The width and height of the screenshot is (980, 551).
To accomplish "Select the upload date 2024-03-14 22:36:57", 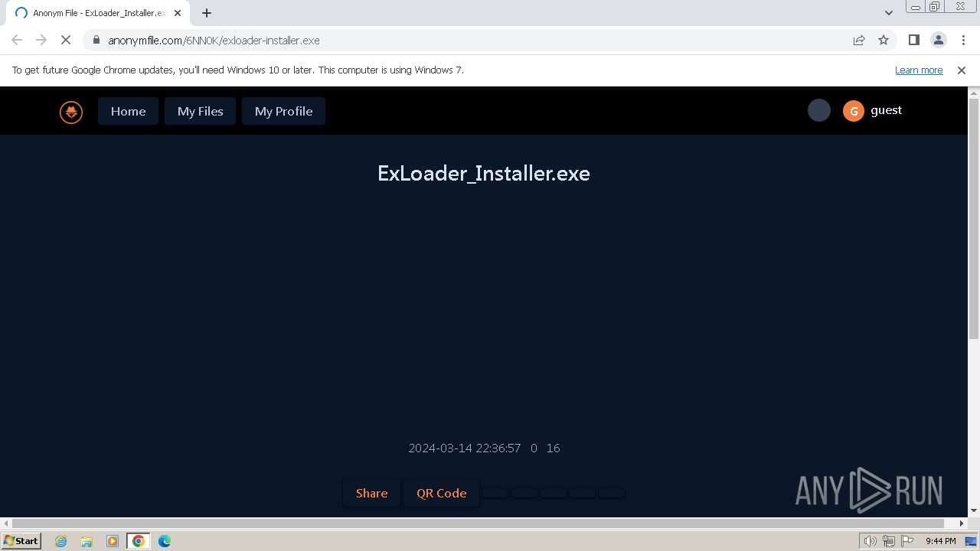I will pos(465,448).
